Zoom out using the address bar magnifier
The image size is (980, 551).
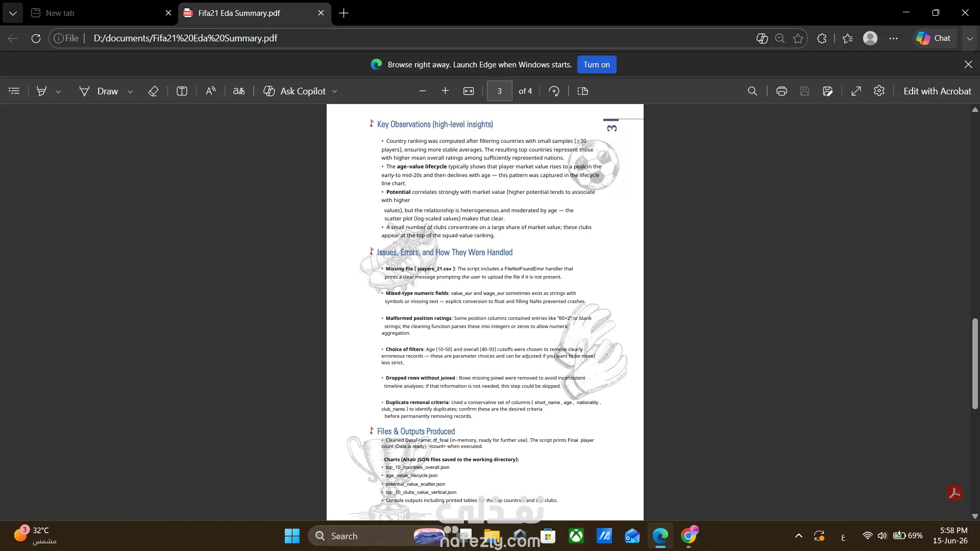click(x=779, y=38)
